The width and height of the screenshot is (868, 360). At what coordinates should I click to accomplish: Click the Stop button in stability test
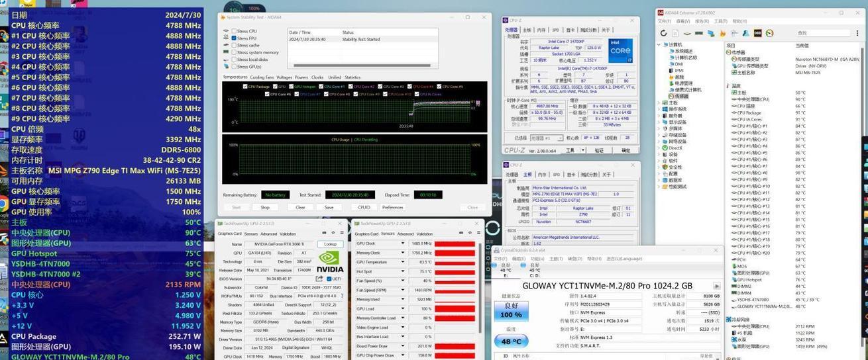pos(265,207)
